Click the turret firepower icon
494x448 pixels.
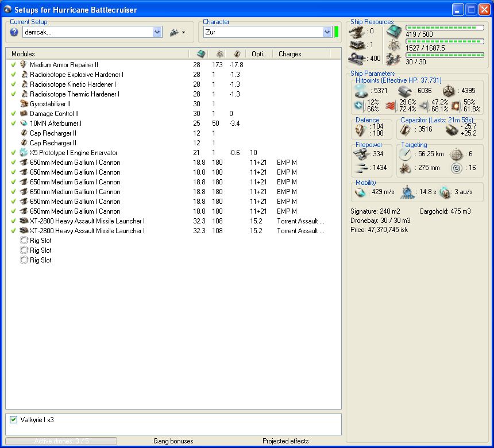(361, 154)
